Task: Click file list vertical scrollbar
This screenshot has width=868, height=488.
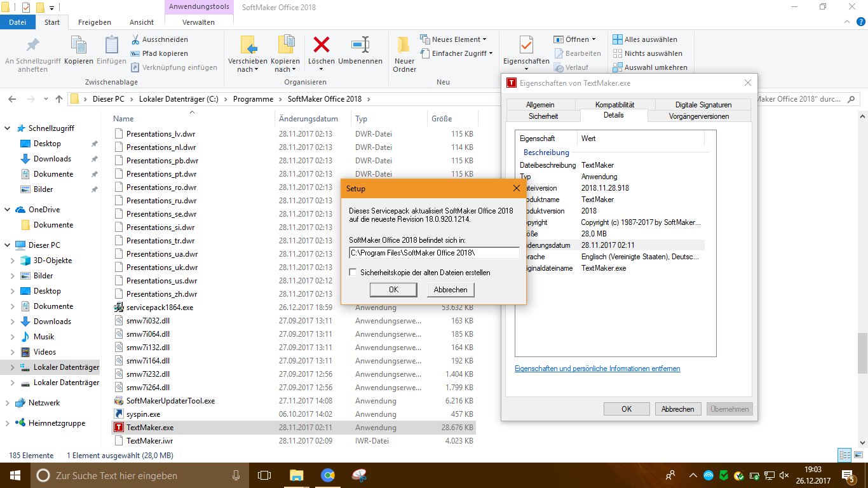Action: point(862,354)
